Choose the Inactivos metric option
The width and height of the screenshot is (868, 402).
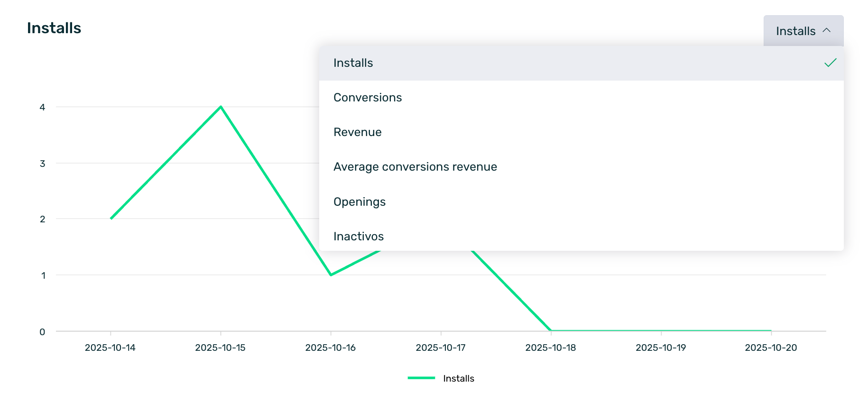pos(358,236)
